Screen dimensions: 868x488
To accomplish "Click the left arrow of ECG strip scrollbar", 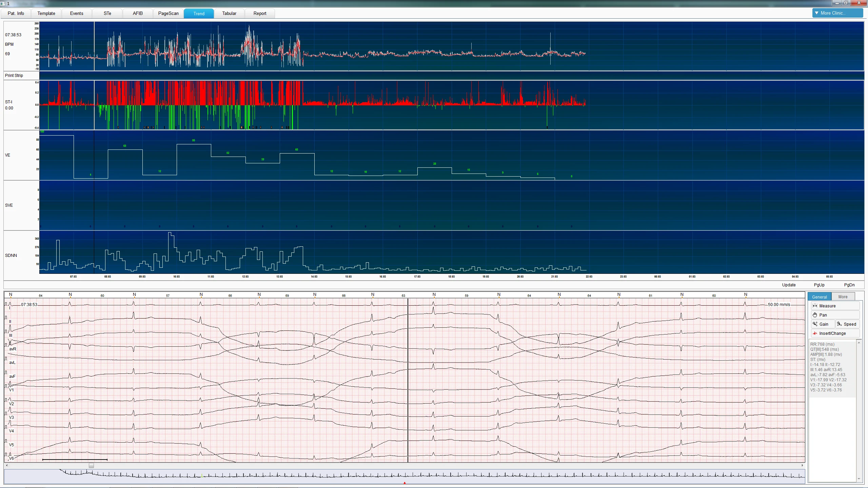I will [7, 466].
